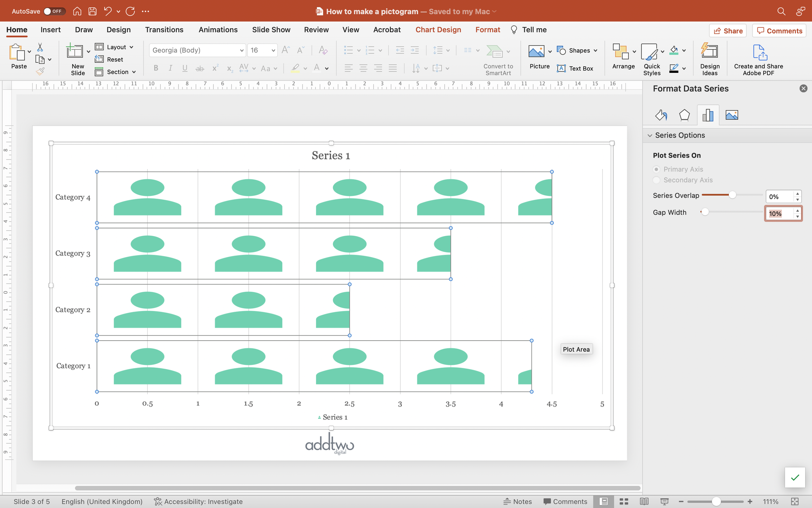
Task: Toggle the AutoSave switch
Action: pyautogui.click(x=54, y=11)
